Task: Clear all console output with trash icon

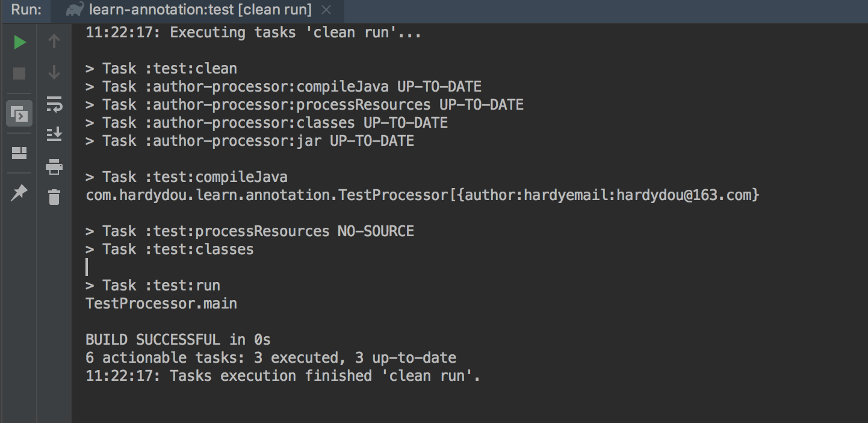Action: click(x=54, y=197)
